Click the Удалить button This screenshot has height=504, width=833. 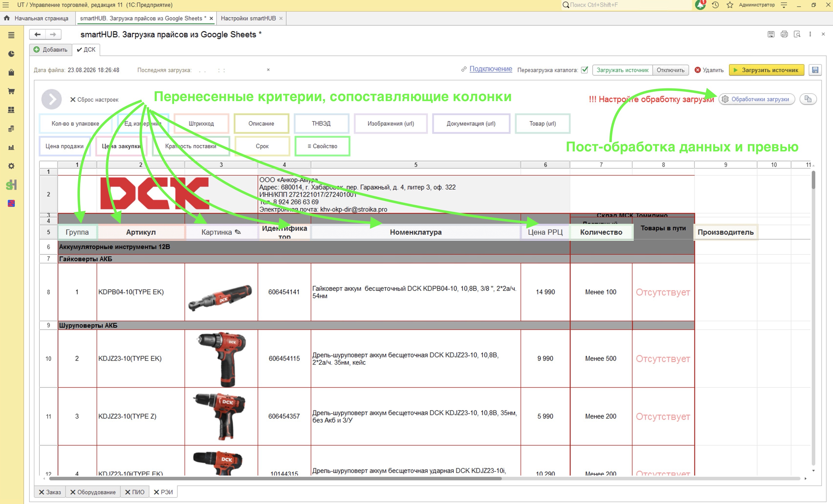709,70
